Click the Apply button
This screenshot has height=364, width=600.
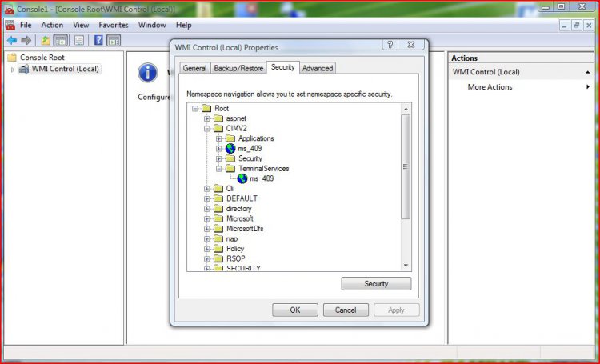(x=396, y=310)
